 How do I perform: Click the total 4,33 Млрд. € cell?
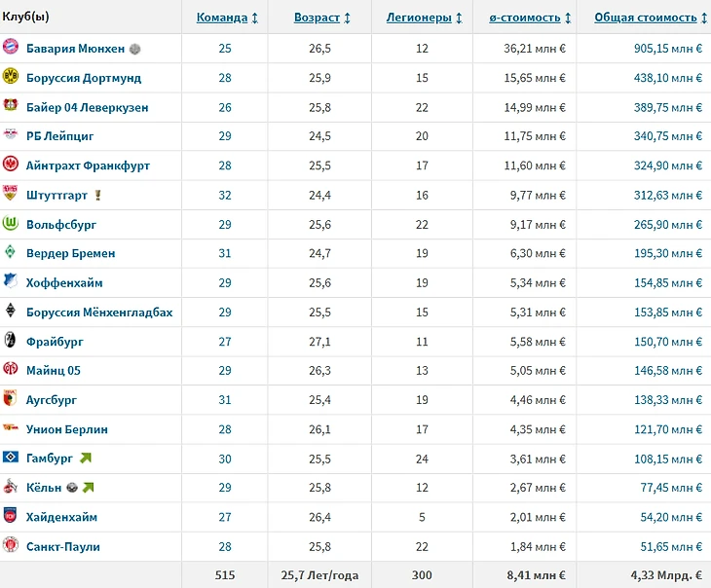point(666,574)
